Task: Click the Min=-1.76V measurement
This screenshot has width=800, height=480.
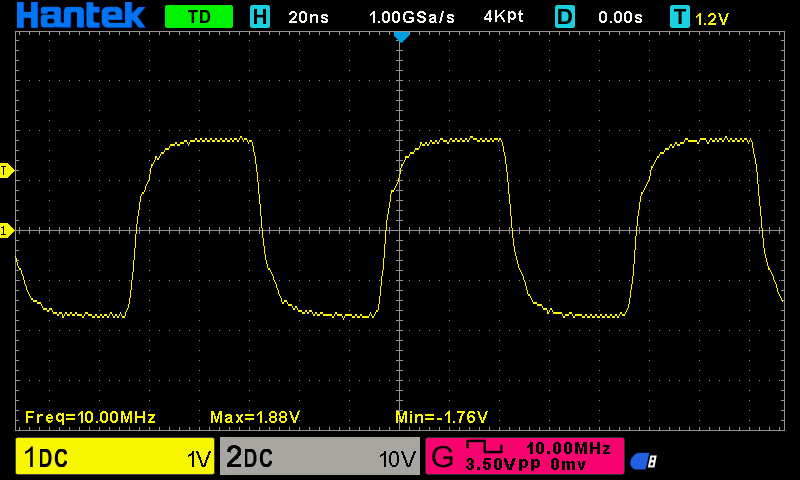Action: coord(441,417)
